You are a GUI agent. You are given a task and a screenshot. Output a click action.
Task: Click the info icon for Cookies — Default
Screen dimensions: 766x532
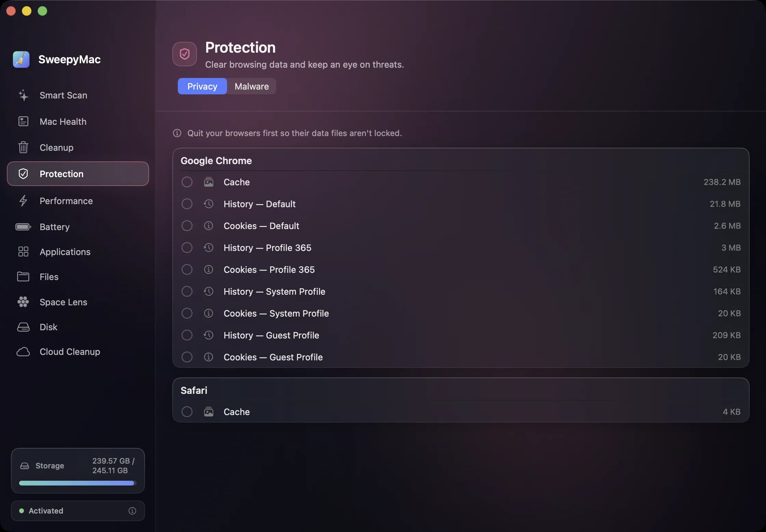pos(209,226)
